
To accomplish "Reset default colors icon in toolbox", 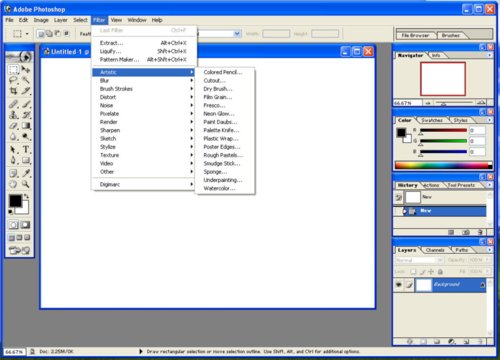I will pos(11,212).
